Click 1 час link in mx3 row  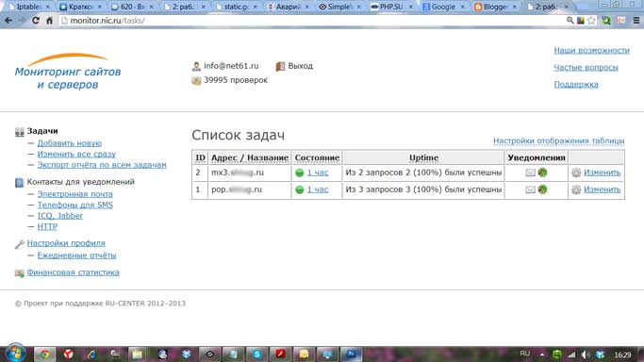318,173
